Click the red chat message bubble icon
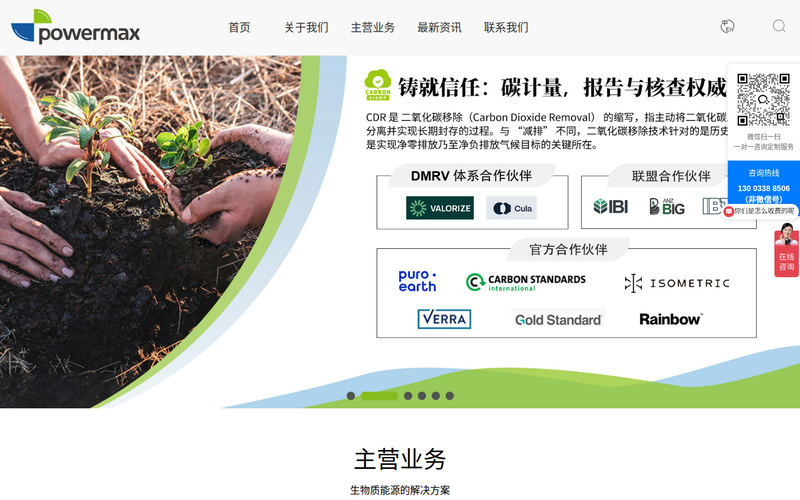 pyautogui.click(x=729, y=211)
